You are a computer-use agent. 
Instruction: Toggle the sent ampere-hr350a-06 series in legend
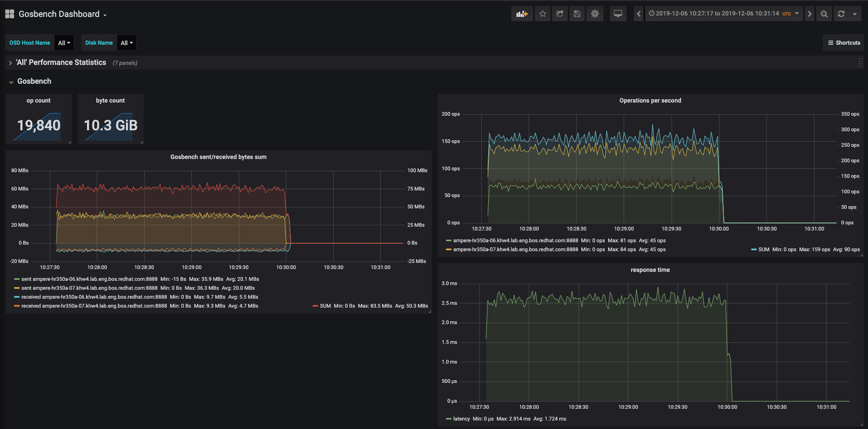tap(89, 279)
